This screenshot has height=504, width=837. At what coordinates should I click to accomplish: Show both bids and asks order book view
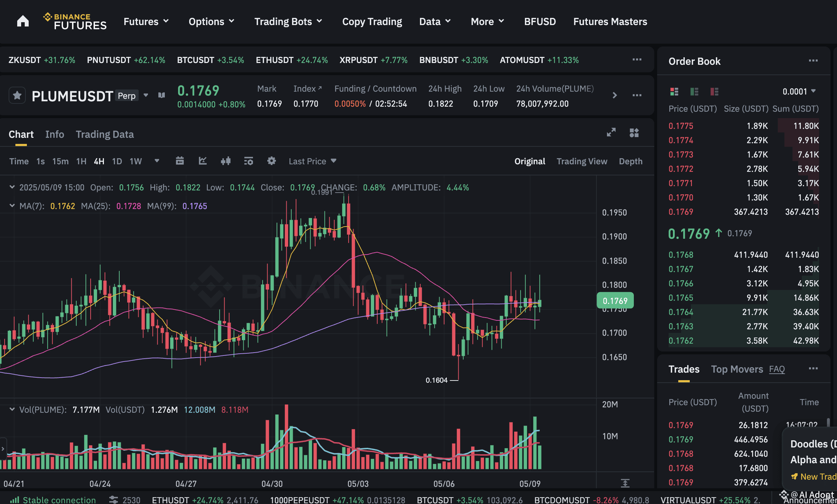(x=674, y=92)
